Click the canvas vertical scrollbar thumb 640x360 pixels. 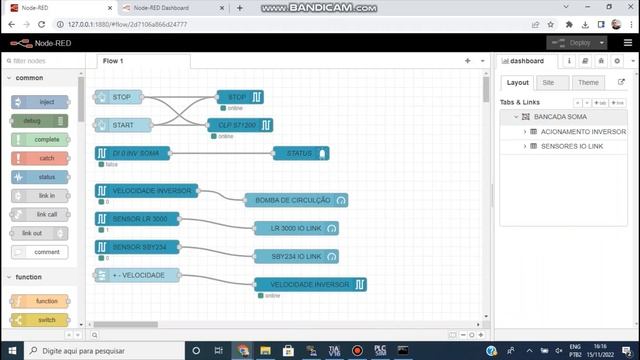tap(486, 89)
